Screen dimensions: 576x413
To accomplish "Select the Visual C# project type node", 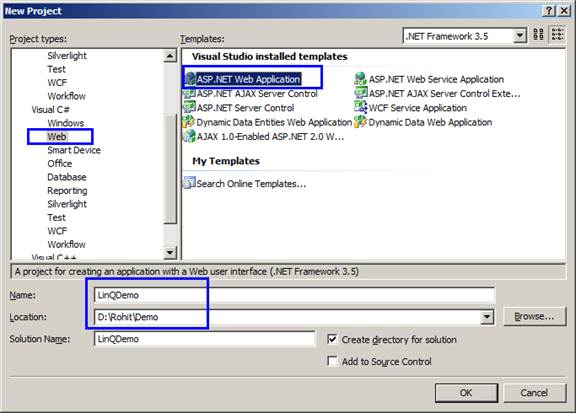I will tap(51, 109).
